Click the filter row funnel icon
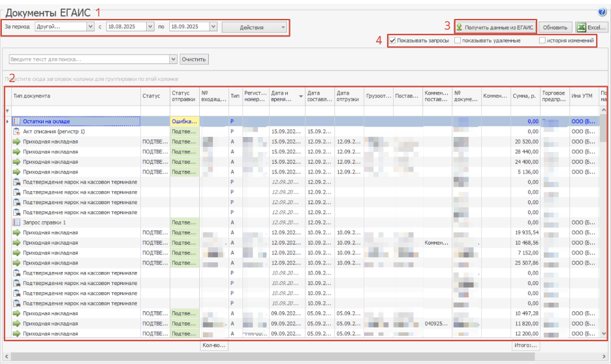Image resolution: width=611 pixels, height=364 pixels. [7, 111]
